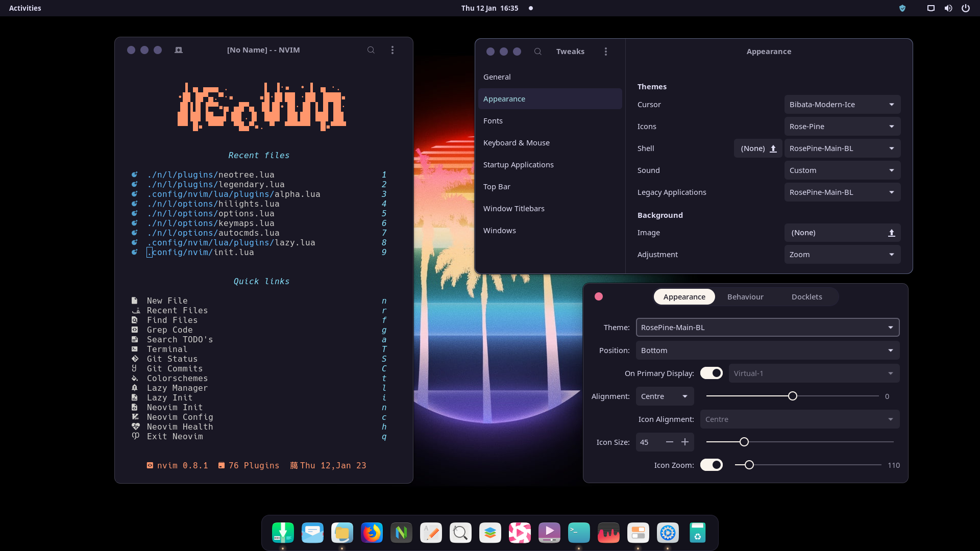Image resolution: width=980 pixels, height=551 pixels.
Task: Open the Alignment Centre dropdown
Action: click(x=665, y=396)
